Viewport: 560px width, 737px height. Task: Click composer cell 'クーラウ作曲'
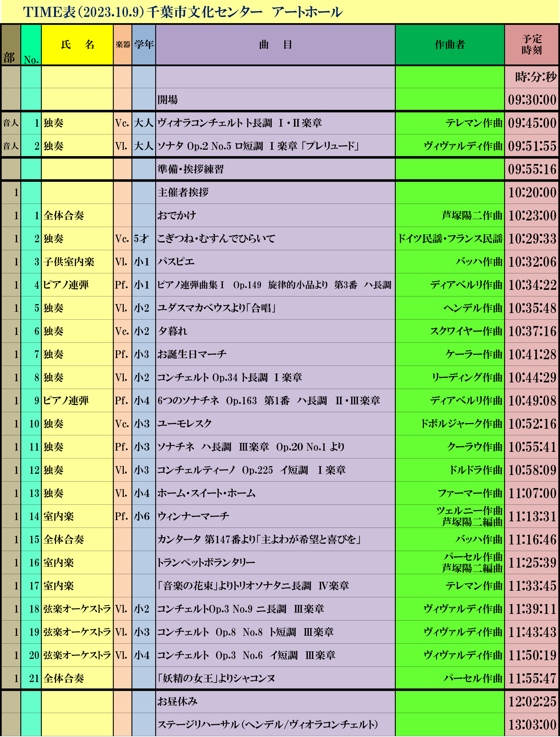pyautogui.click(x=450, y=447)
